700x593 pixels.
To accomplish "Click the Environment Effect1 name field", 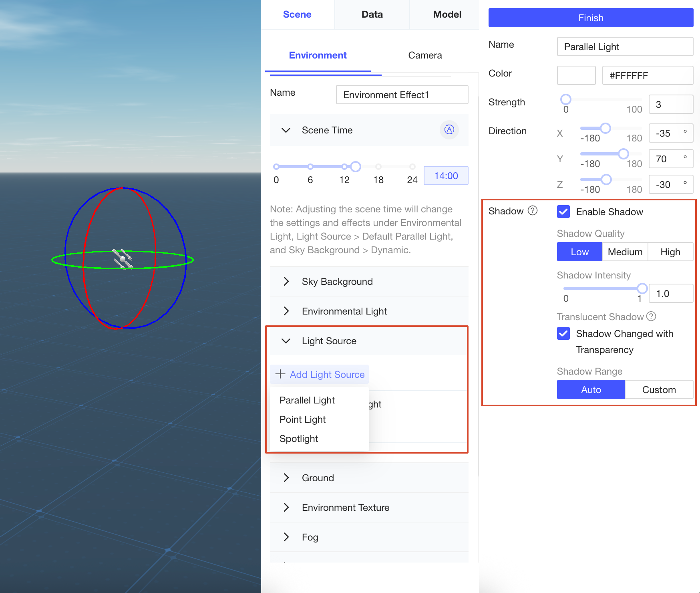I will [402, 95].
